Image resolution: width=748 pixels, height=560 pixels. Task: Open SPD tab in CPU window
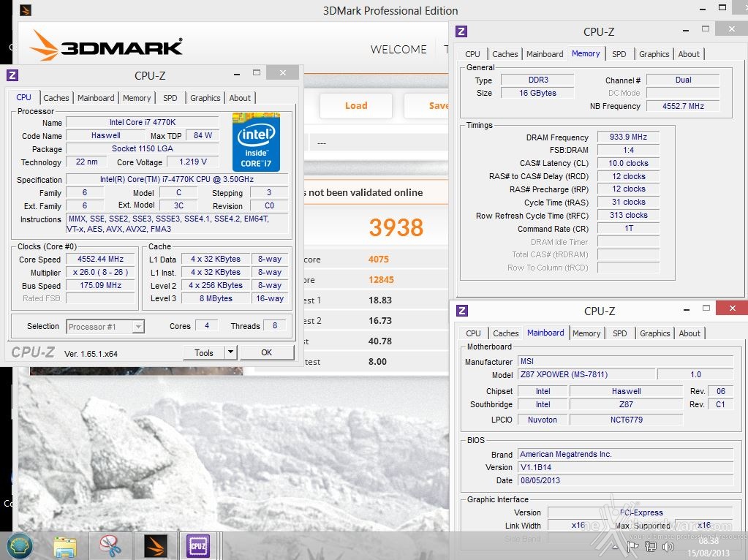(170, 98)
